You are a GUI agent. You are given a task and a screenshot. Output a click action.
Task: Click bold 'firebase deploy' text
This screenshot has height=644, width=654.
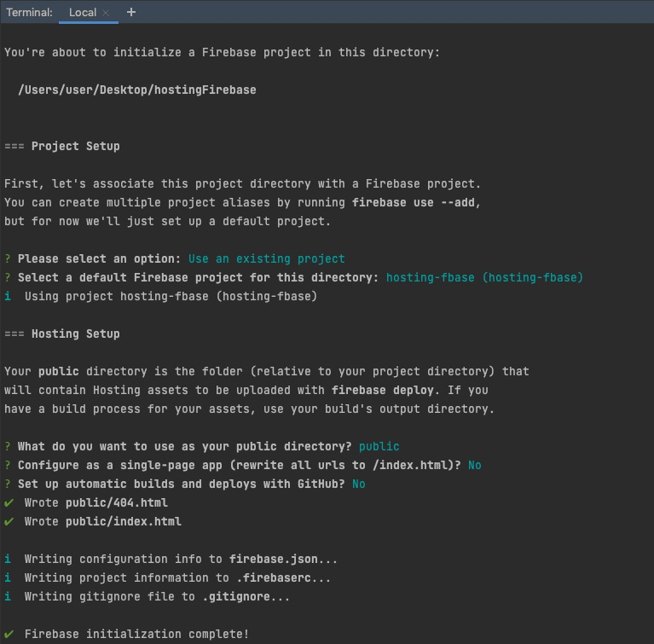(x=383, y=391)
